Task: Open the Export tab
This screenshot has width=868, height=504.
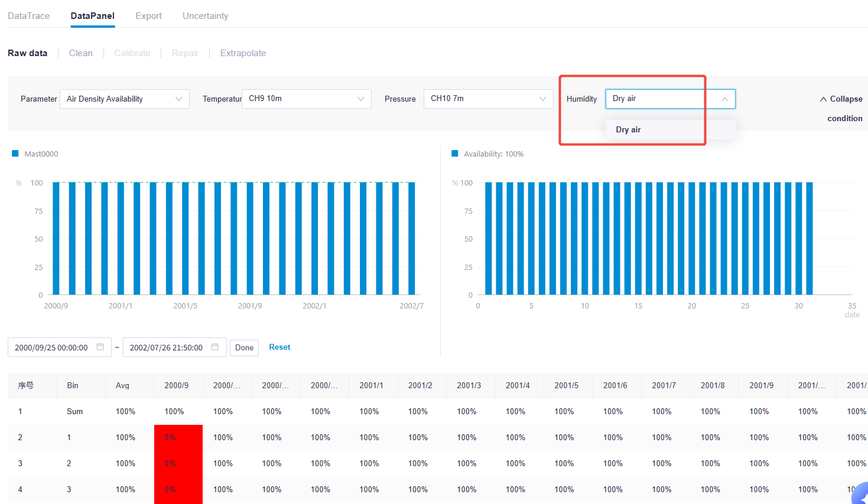Action: (x=148, y=16)
